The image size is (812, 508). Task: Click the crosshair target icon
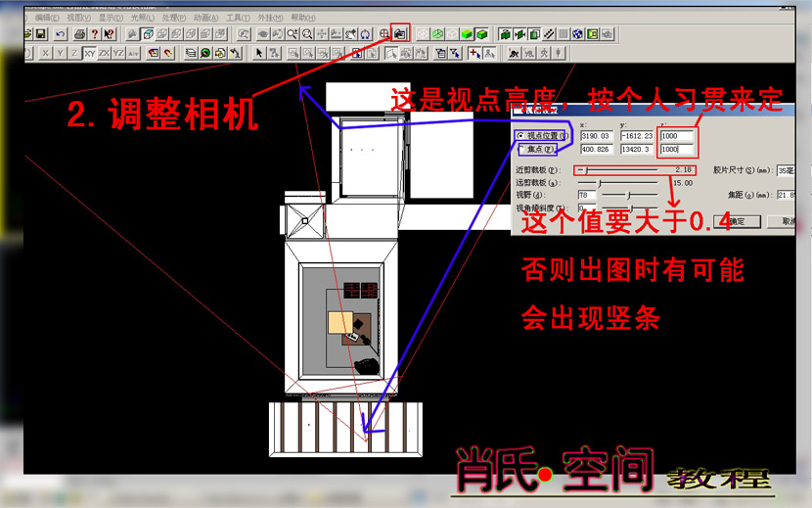click(x=384, y=34)
